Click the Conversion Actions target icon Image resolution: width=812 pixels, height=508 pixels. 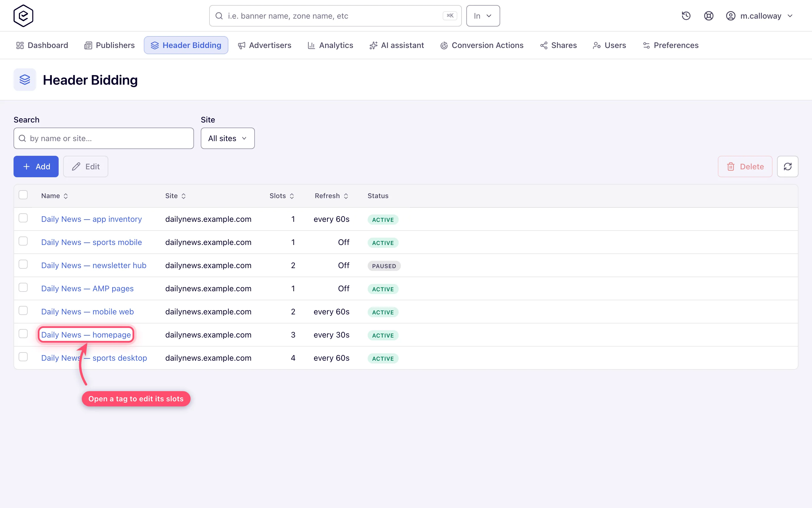(x=444, y=45)
